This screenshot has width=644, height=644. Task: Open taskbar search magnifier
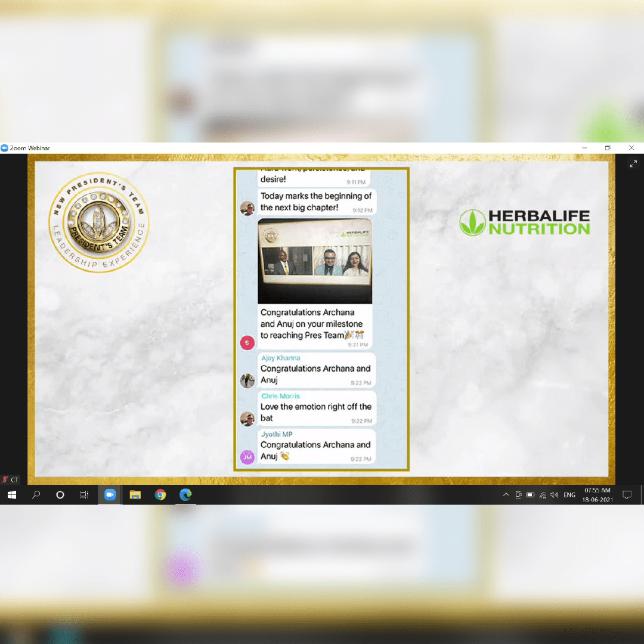coord(36,495)
